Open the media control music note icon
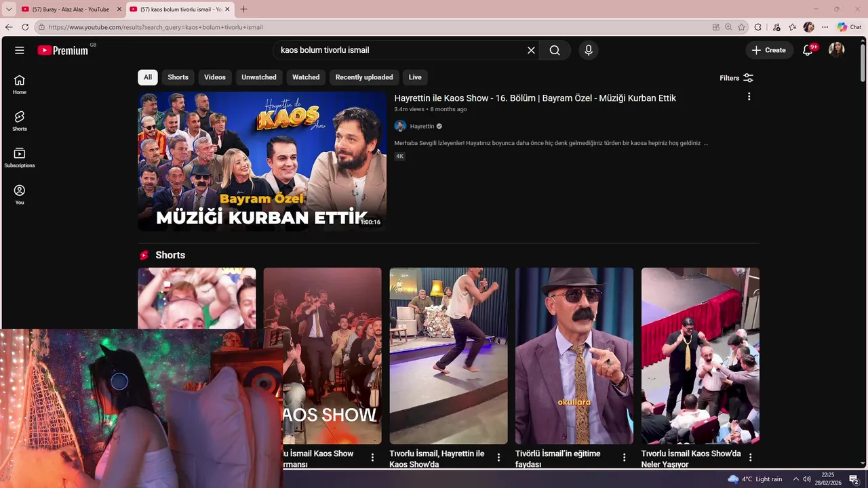Screen dimensions: 868x488 pyautogui.click(x=776, y=27)
